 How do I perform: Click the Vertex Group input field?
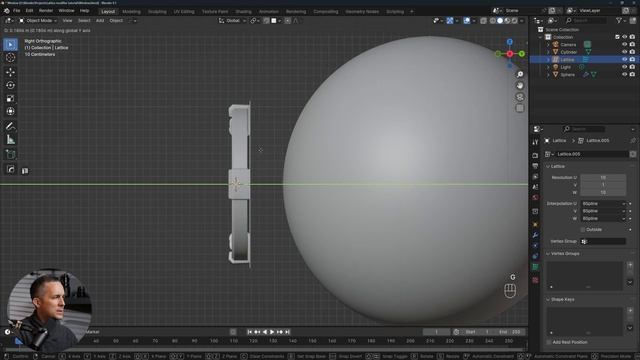[603, 242]
